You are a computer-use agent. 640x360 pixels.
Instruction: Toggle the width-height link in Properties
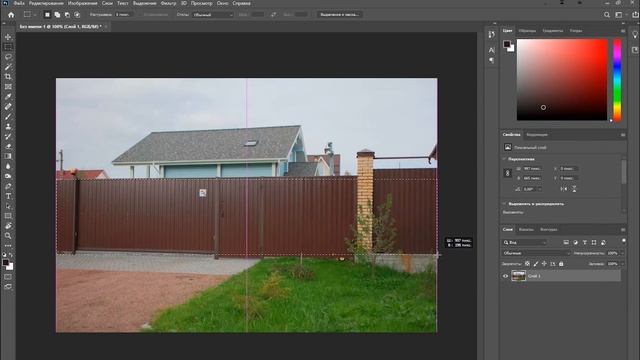(x=507, y=173)
